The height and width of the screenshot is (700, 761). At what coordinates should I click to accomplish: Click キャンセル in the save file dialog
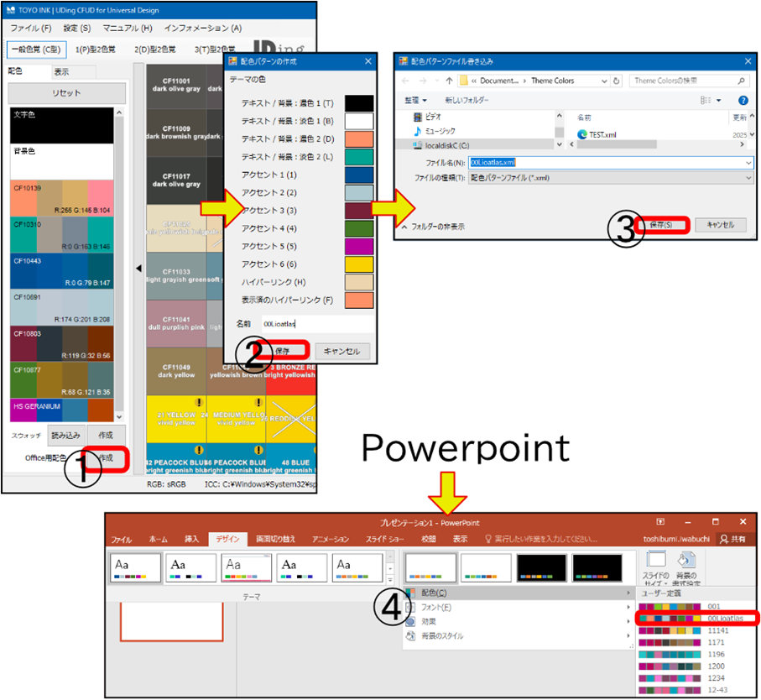point(721,225)
